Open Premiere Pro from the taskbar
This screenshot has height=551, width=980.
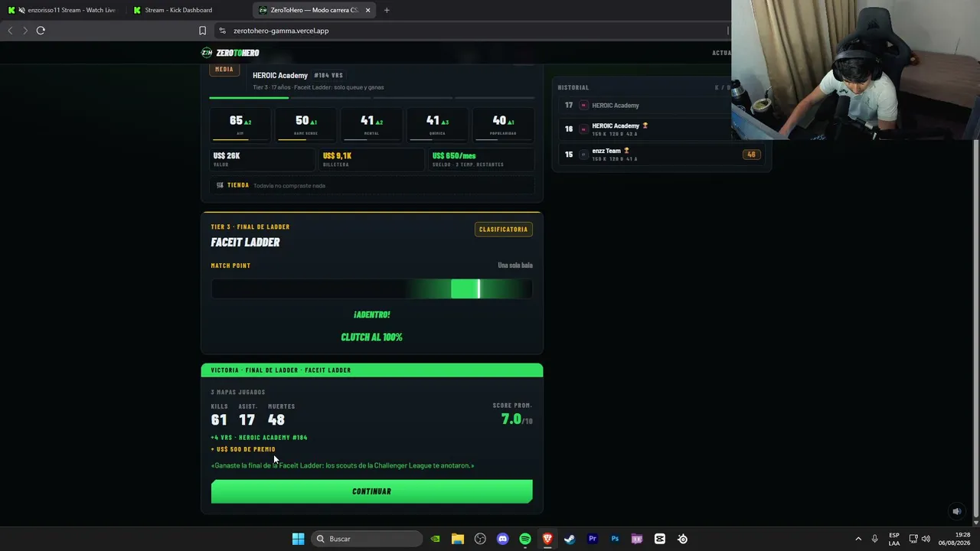tap(592, 539)
